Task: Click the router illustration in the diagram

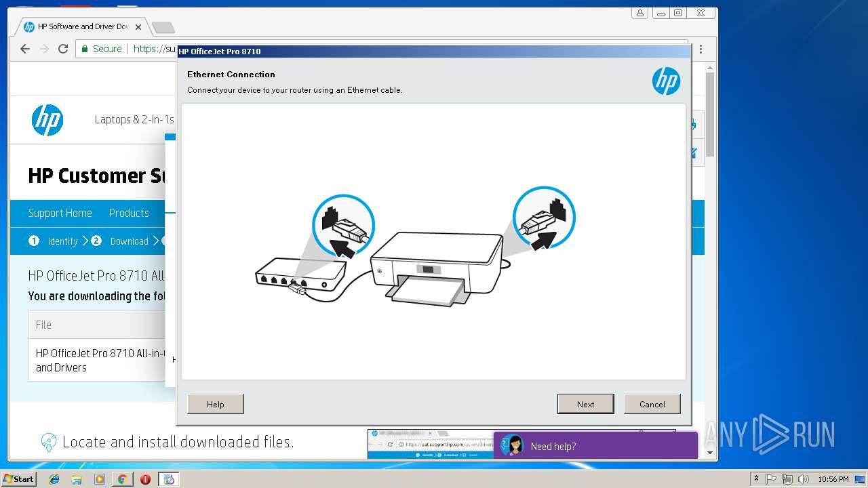Action: point(300,277)
